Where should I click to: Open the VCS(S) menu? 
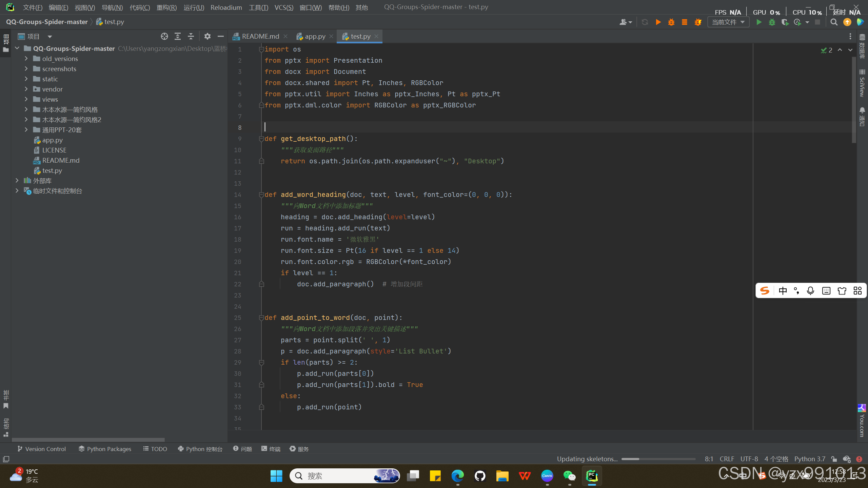coord(283,7)
